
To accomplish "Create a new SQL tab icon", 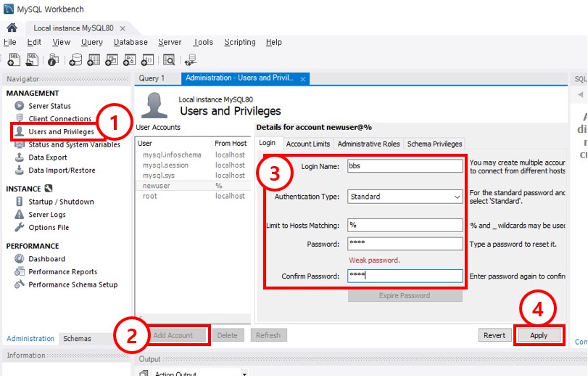I will click(14, 59).
